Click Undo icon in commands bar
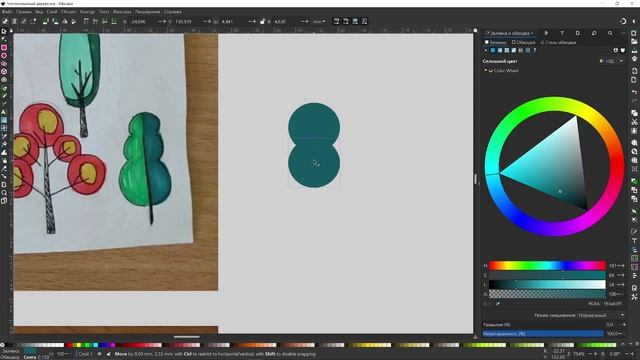The height and width of the screenshot is (360, 640). click(634, 92)
